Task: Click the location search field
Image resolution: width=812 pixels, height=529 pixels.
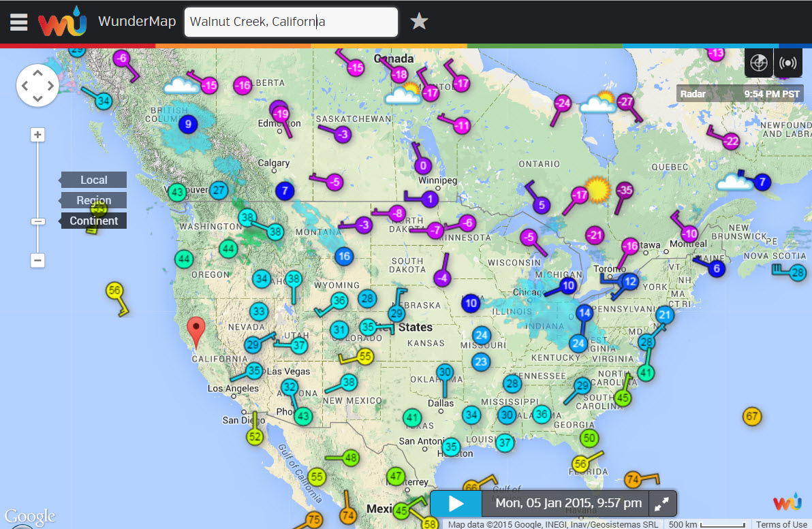Action: pos(292,22)
